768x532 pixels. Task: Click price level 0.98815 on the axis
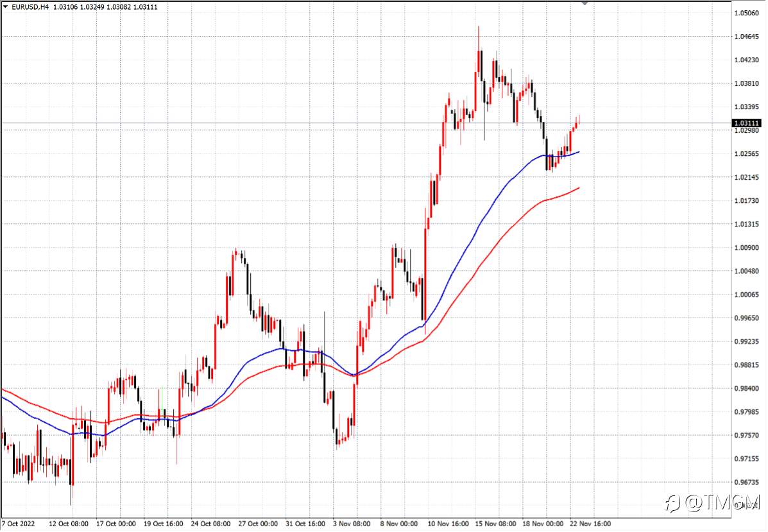click(746, 365)
